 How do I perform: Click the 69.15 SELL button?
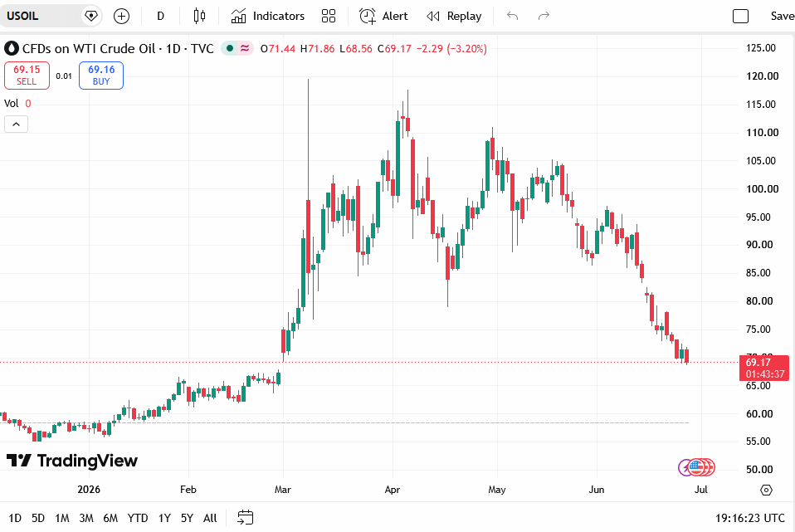27,75
